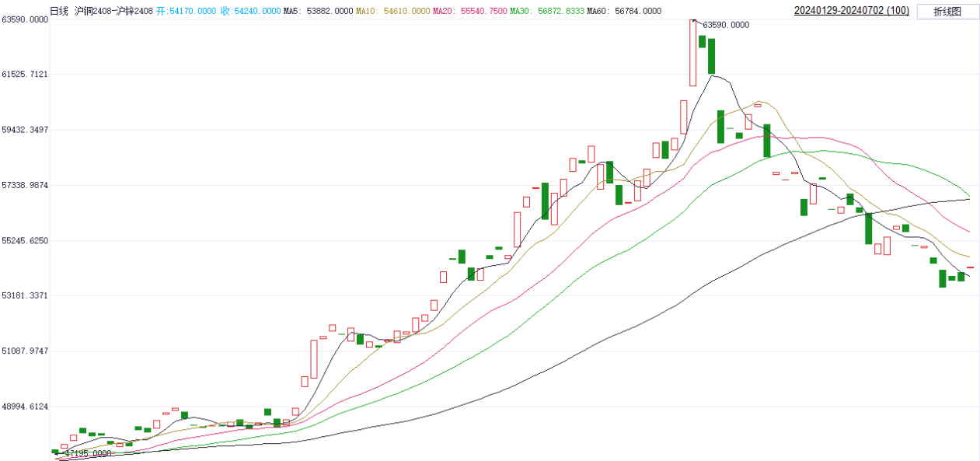Click the 沪铜2408-沪锌2408 contract title
This screenshot has width=980, height=461.
click(113, 11)
